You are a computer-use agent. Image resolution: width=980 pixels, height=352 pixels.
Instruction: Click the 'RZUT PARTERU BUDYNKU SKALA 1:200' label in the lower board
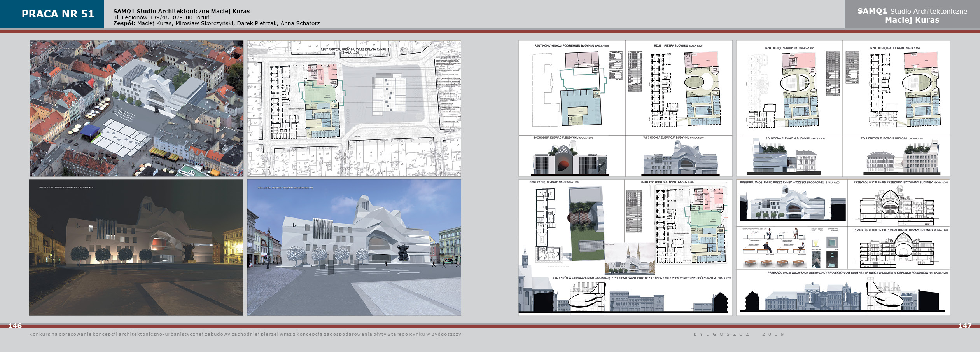point(668,182)
